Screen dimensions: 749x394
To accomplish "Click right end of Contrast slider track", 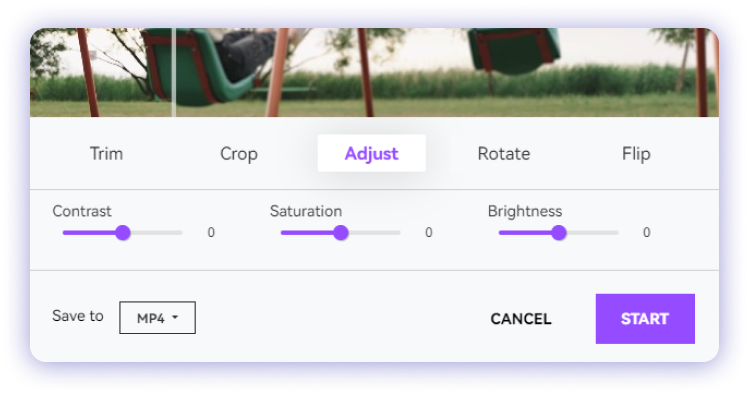I will pos(180,233).
